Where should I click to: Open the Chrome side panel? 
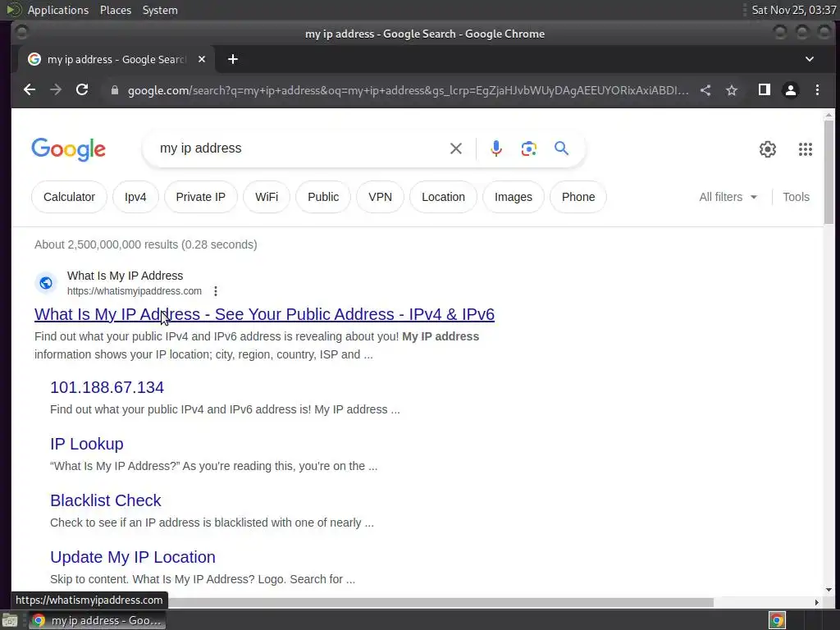[x=765, y=90]
